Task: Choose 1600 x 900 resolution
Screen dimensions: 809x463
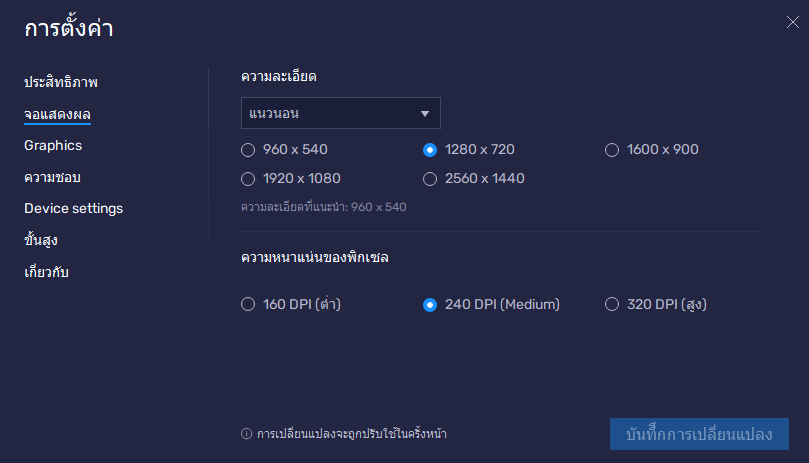Action: 612,150
